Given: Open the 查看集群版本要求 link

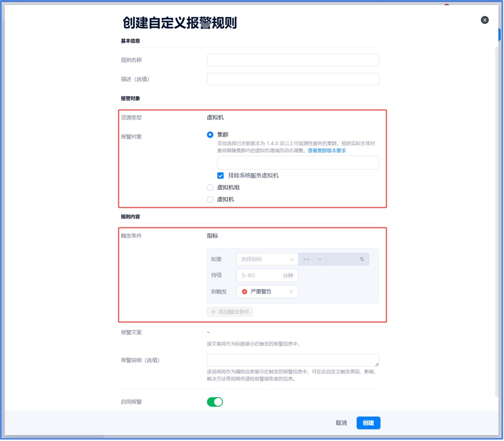Looking at the screenshot, I should pyautogui.click(x=327, y=151).
